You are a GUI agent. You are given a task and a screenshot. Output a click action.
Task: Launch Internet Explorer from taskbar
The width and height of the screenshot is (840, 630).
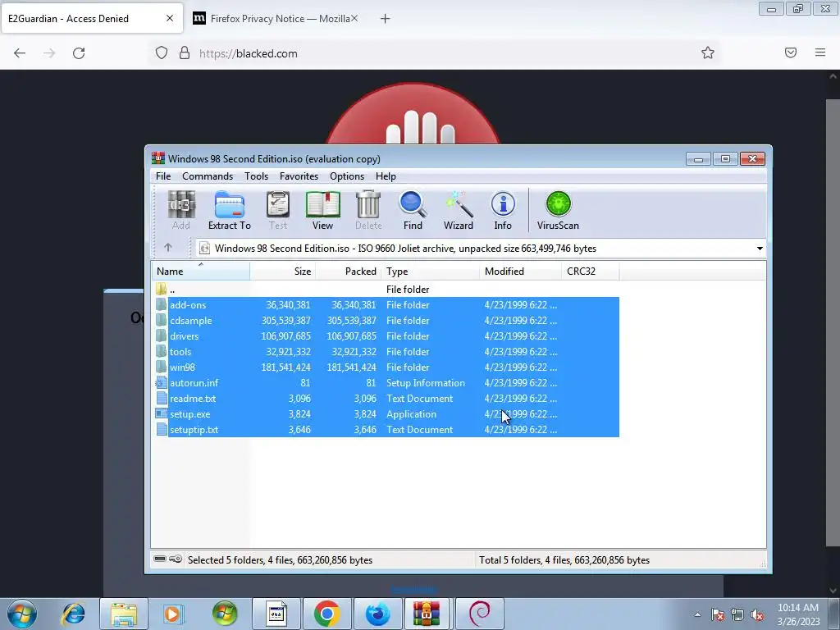73,613
